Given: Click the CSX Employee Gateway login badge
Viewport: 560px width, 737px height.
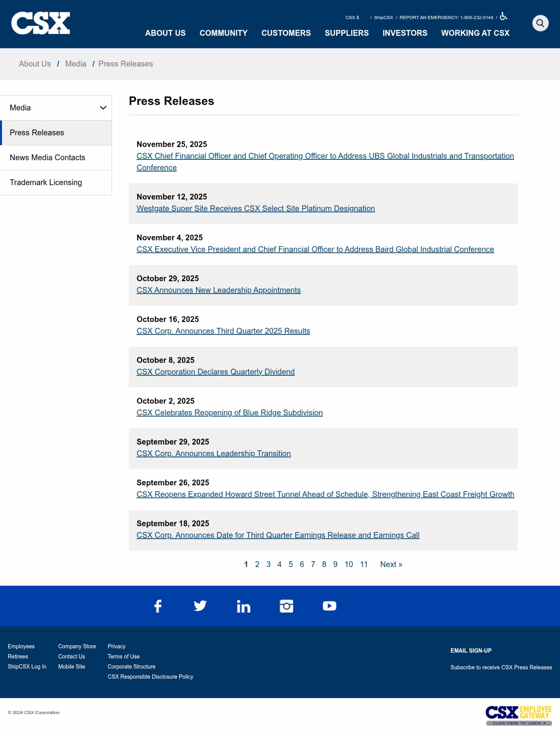Looking at the screenshot, I should [x=519, y=716].
